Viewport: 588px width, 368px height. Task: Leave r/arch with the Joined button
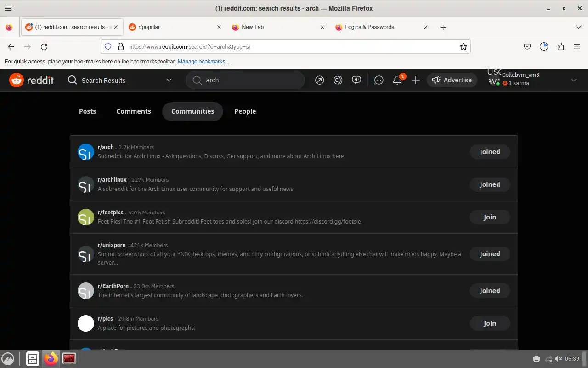tap(490, 152)
